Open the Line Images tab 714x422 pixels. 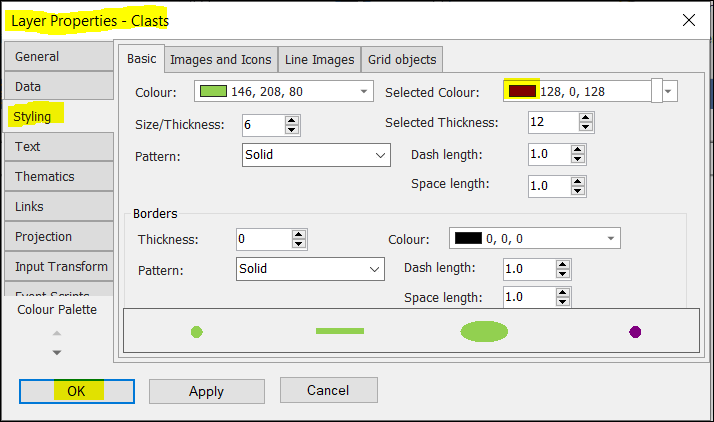[x=319, y=60]
